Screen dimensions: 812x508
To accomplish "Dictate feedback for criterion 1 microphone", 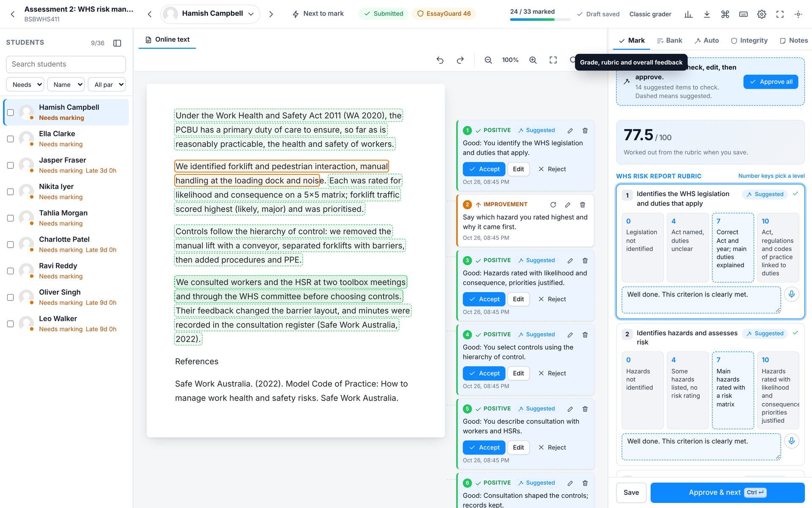I will coord(791,294).
